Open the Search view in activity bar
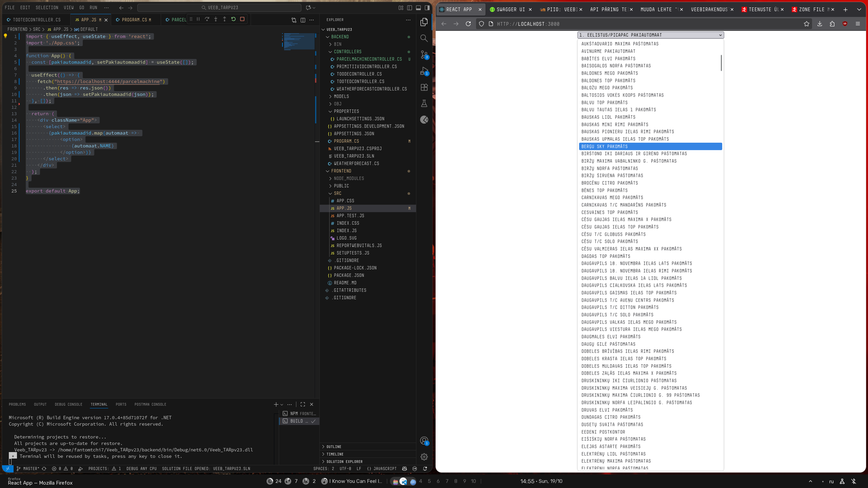Screen dimensions: 868x488 coord(424,38)
